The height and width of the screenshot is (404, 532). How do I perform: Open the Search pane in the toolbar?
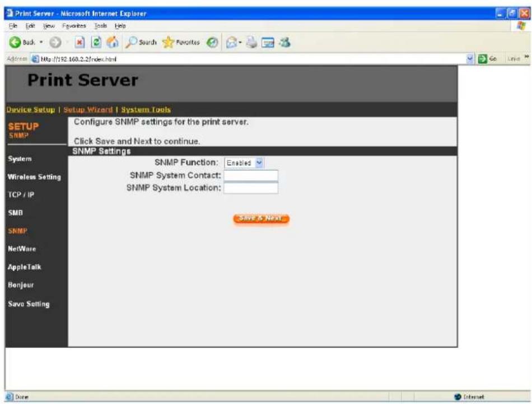coord(141,43)
